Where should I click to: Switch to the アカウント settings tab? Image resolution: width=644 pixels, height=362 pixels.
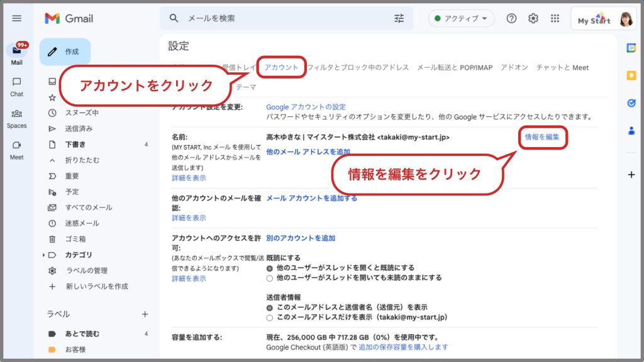[x=281, y=67]
